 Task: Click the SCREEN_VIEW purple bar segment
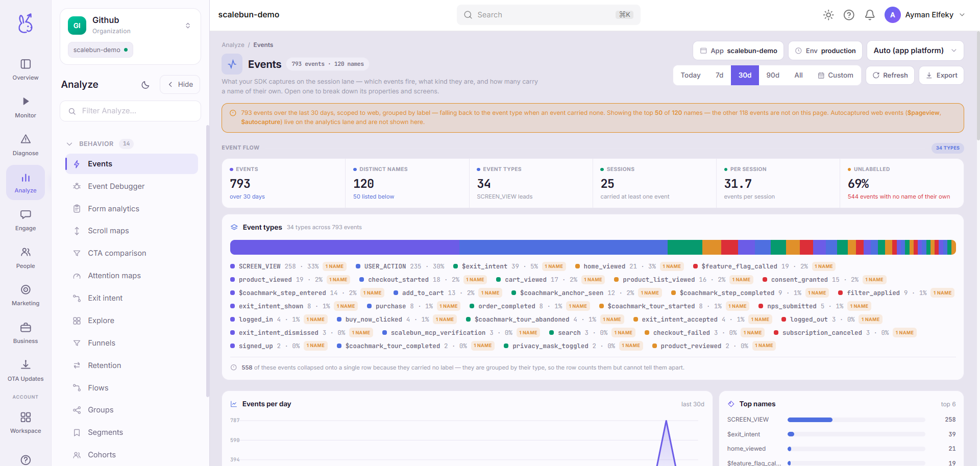345,248
